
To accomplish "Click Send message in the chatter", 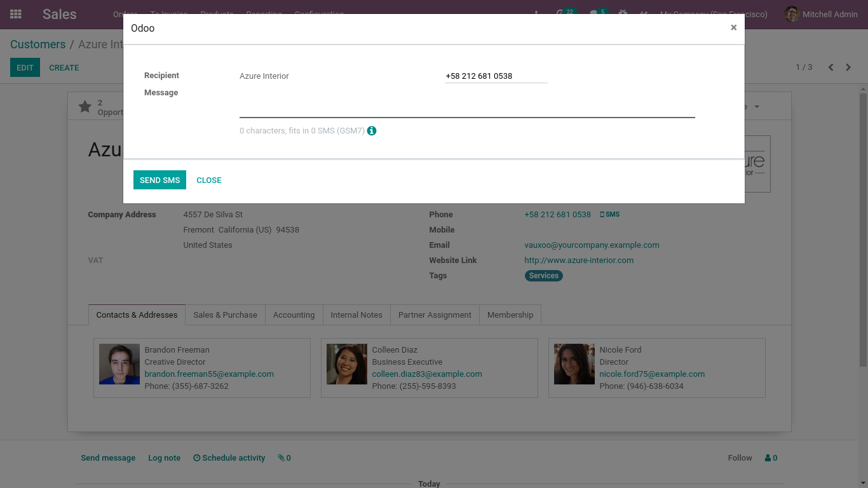I will (108, 457).
